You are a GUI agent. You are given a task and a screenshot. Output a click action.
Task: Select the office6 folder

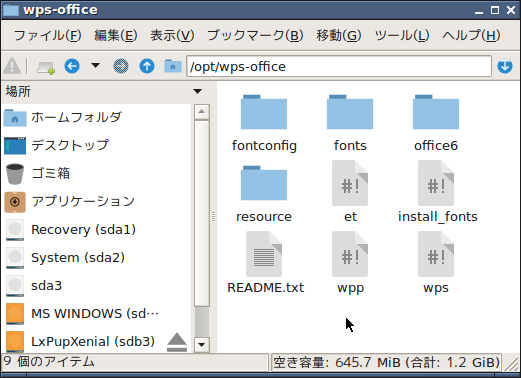[436, 123]
